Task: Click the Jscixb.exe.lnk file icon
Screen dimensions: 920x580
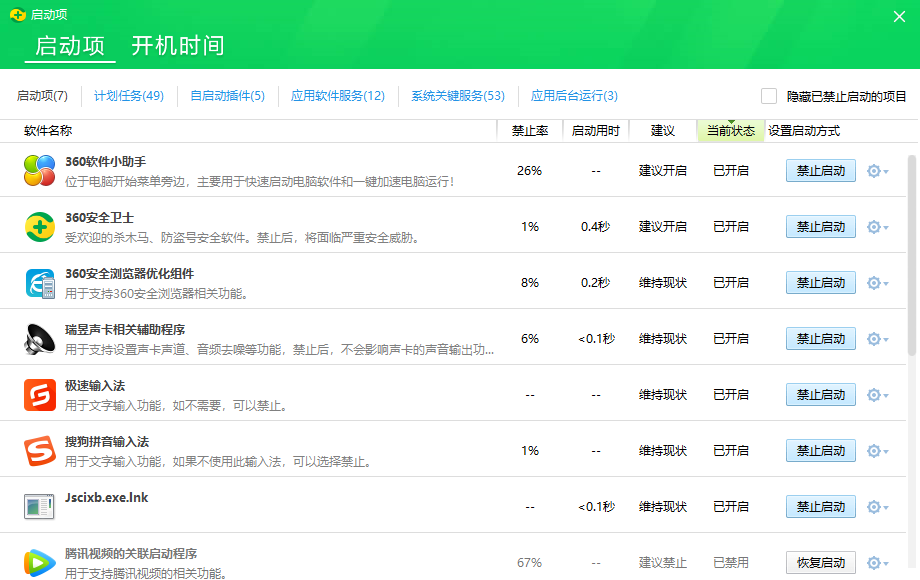Action: click(x=40, y=507)
